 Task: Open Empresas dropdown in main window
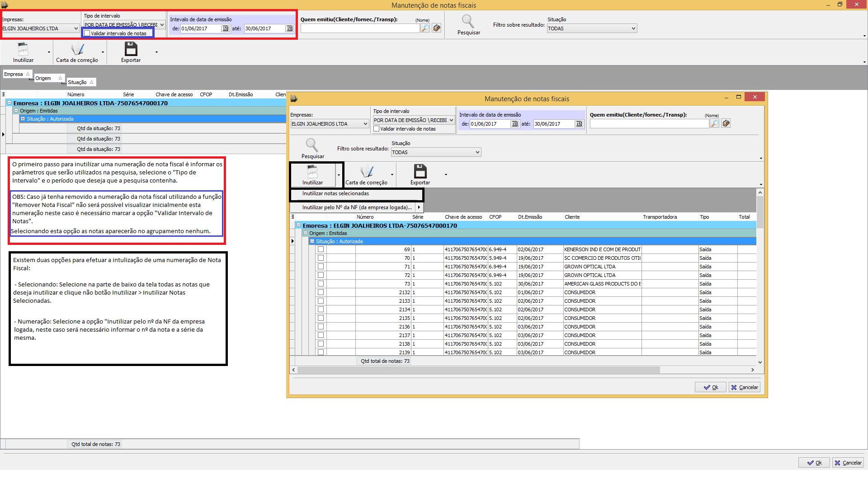(76, 28)
